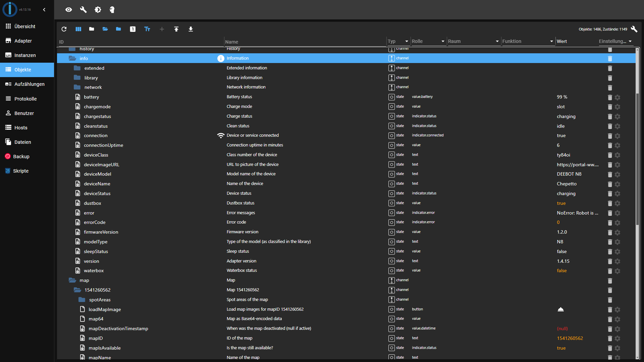Image resolution: width=644 pixels, height=362 pixels.
Task: Go to Übersicht in sidebar
Action: tap(27, 26)
